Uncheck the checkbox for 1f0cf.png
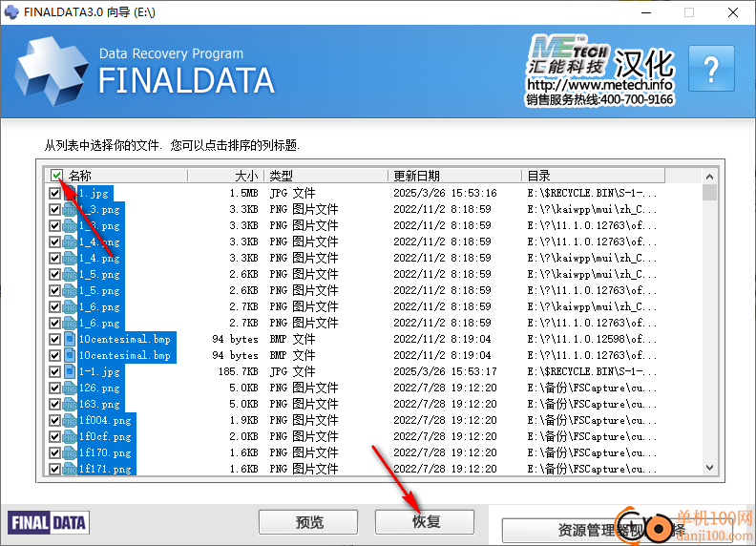 pos(54,437)
